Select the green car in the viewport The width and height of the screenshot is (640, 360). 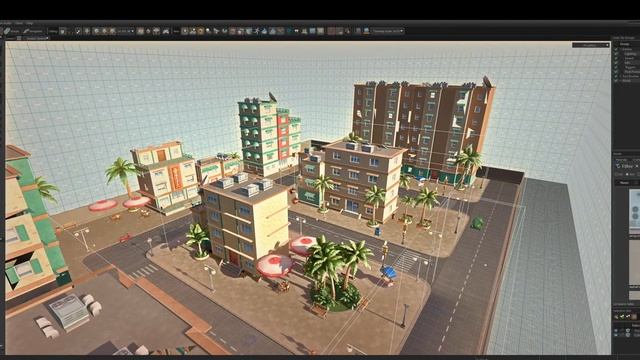[x=477, y=223]
